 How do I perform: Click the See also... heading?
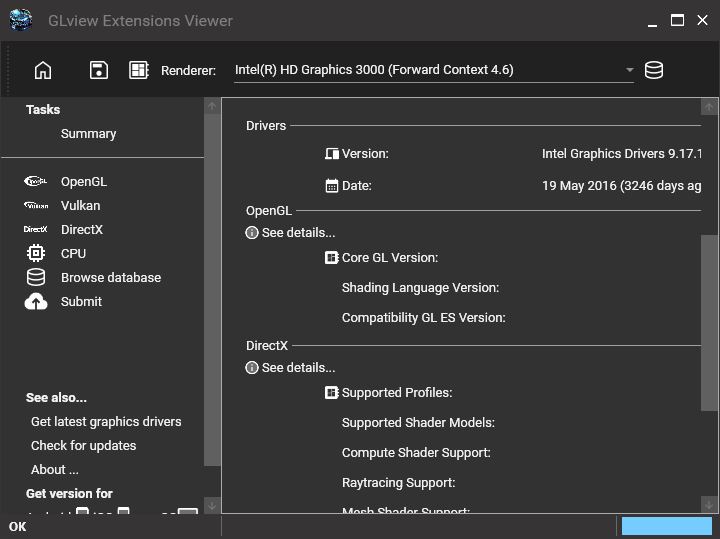pyautogui.click(x=56, y=398)
